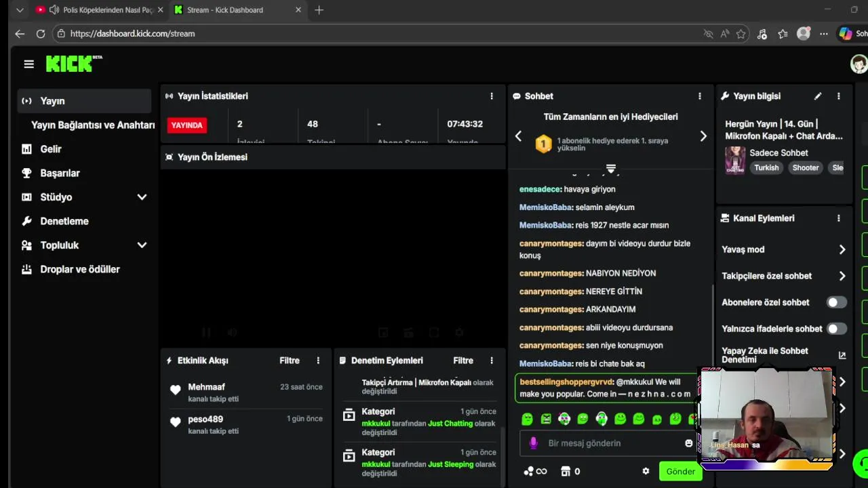Click the stream category thumbnail
This screenshot has width=868, height=488.
tap(735, 161)
